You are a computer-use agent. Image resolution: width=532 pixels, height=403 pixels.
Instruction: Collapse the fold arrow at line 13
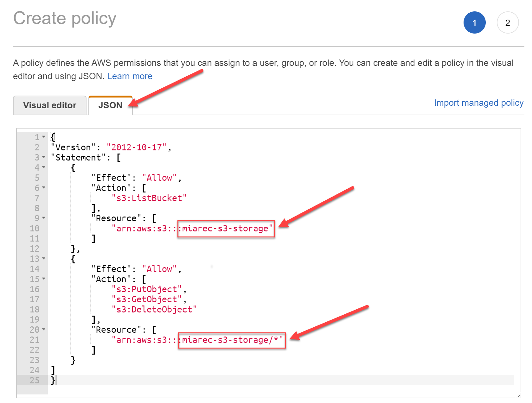coord(44,259)
